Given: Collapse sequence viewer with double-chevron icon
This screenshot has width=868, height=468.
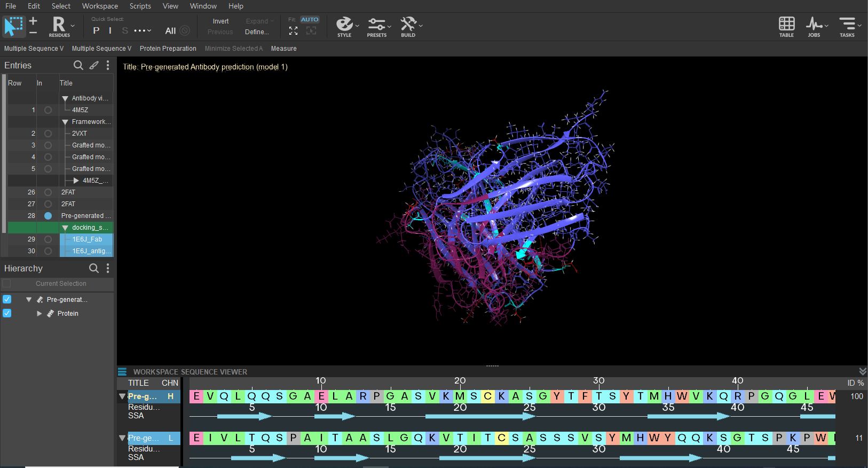Looking at the screenshot, I should [x=863, y=371].
